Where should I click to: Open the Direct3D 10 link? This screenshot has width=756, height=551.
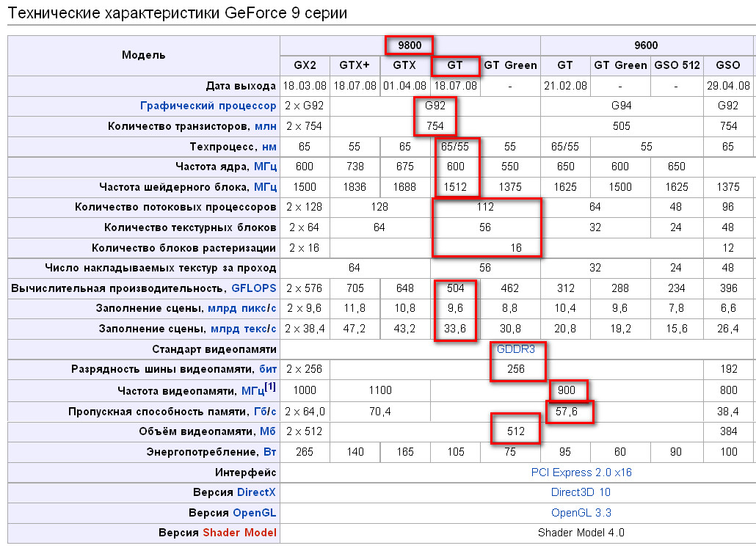[x=581, y=492]
